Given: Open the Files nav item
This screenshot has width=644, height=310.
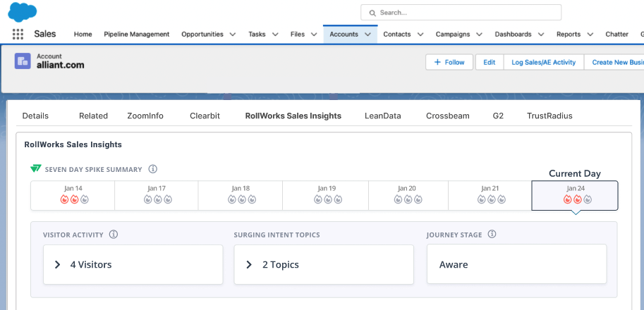Looking at the screenshot, I should coord(298,35).
